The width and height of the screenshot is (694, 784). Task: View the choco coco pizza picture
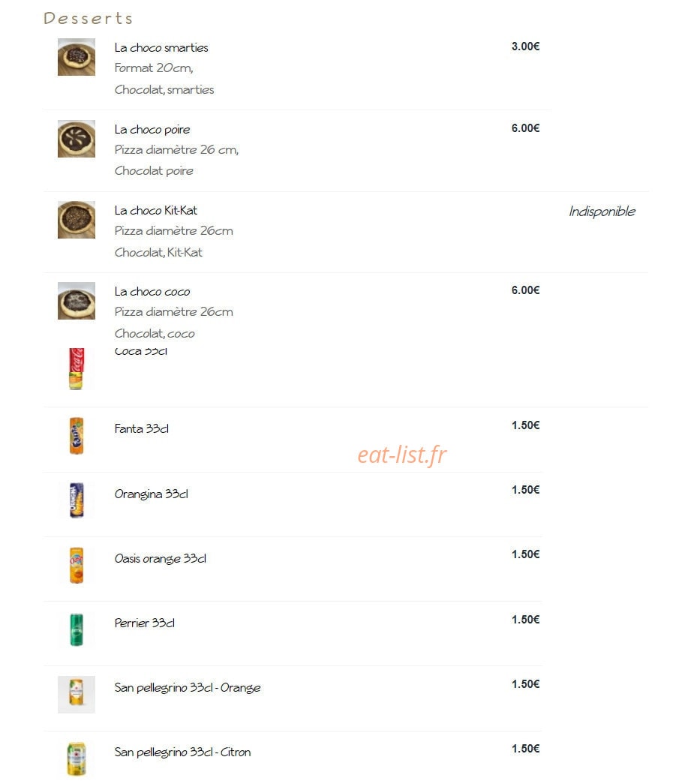[76, 301]
